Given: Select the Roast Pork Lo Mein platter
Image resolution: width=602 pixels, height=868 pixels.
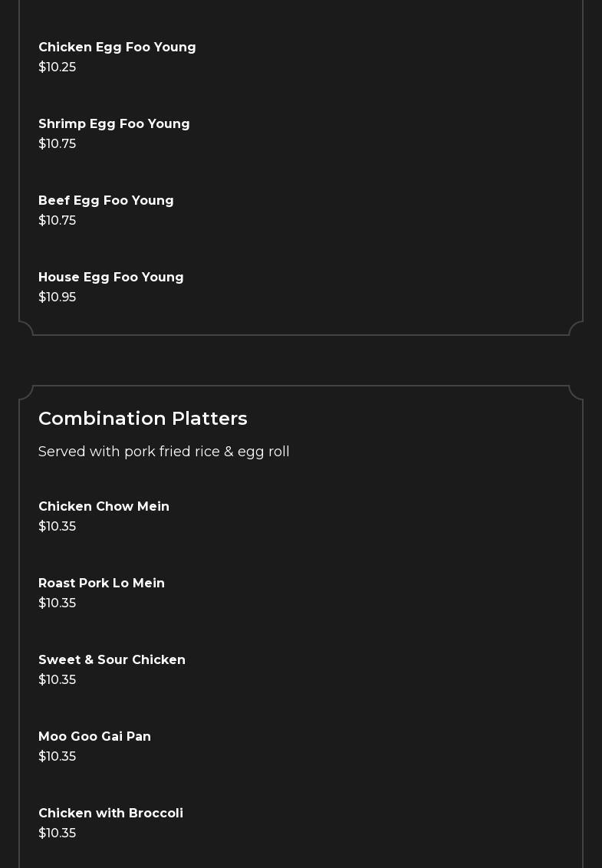Looking at the screenshot, I should 101,584.
